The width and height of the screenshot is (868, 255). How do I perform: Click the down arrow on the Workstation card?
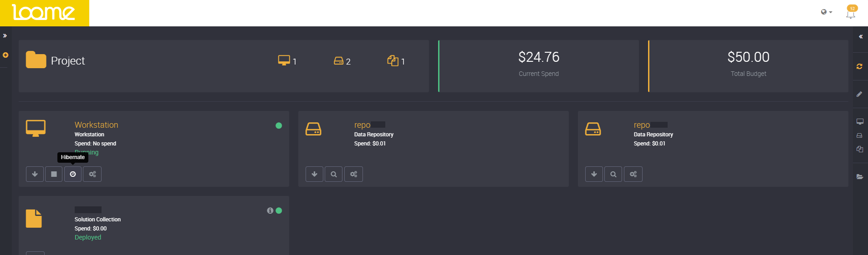tap(35, 174)
